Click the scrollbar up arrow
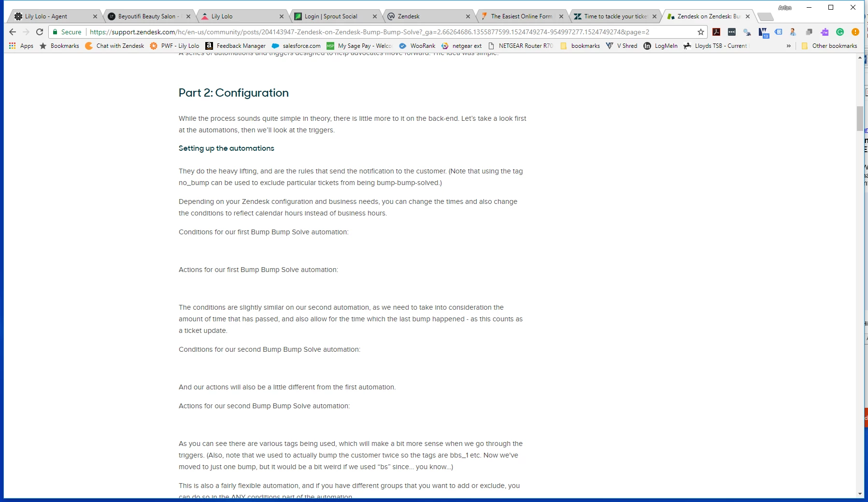This screenshot has width=868, height=502. 860,57
